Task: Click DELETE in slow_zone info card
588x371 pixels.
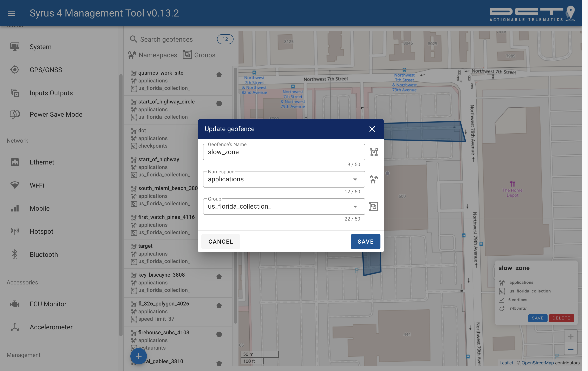Action: click(x=561, y=318)
